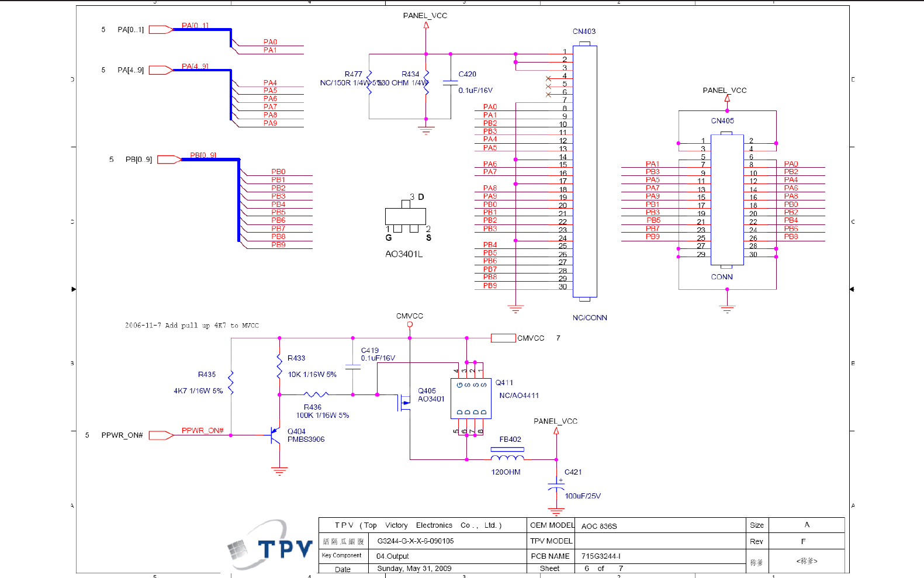Click the TPV company logo
Image resolution: width=924 pixels, height=578 pixels.
[270, 545]
